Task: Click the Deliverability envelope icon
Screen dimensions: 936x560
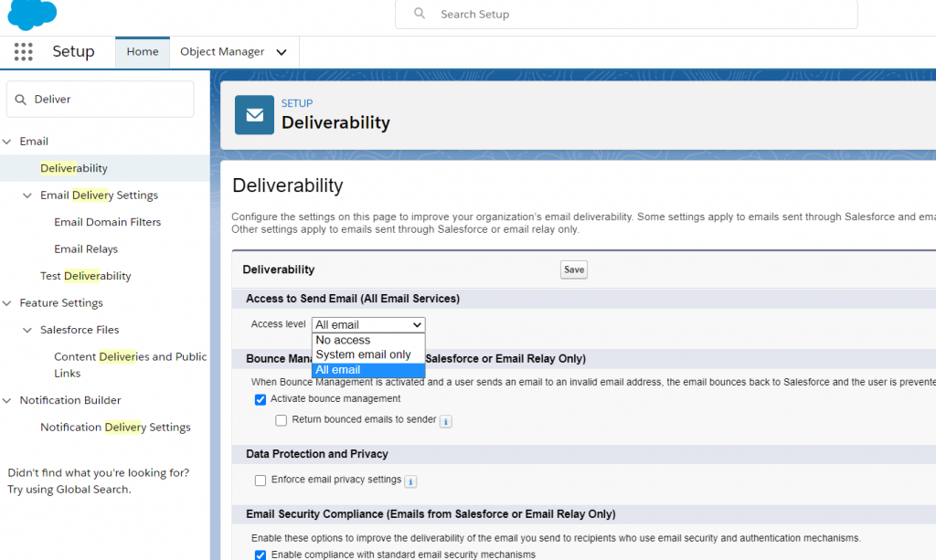Action: pyautogui.click(x=254, y=114)
